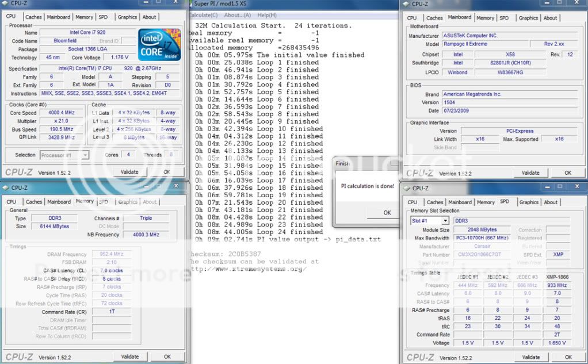The image size is (588, 364).
Task: Switch to the Mainboard tab in the Memory window
Action: (x=59, y=202)
